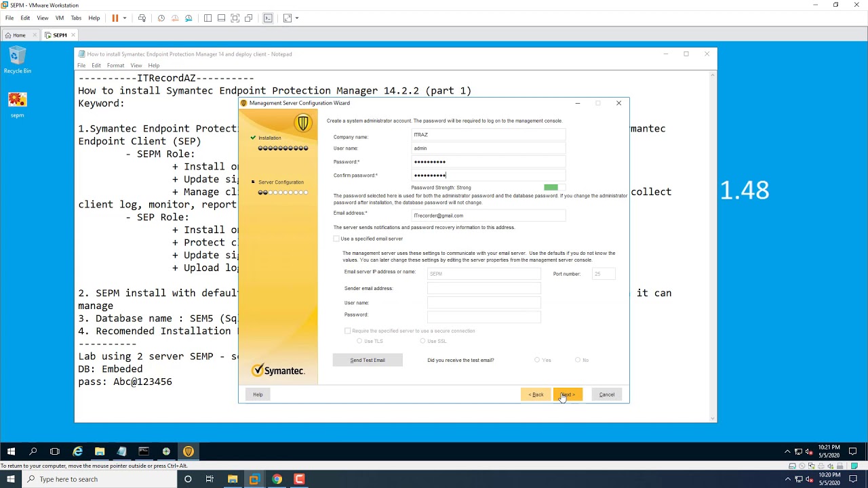Click Send Test Email button

tap(368, 360)
